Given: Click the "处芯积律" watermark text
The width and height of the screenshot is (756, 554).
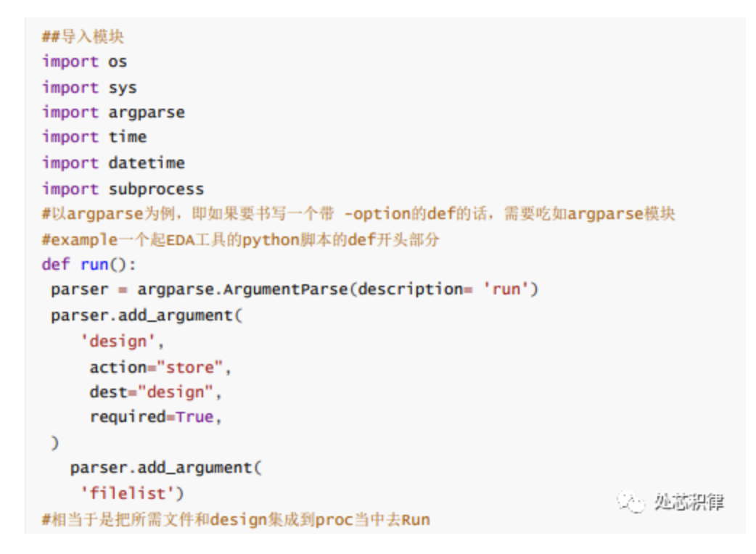Looking at the screenshot, I should [x=688, y=501].
